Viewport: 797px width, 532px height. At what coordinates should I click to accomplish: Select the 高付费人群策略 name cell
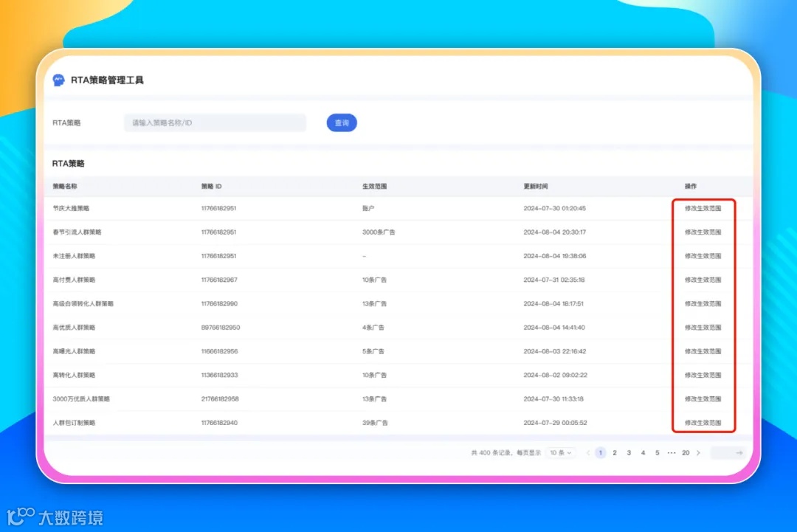74,280
